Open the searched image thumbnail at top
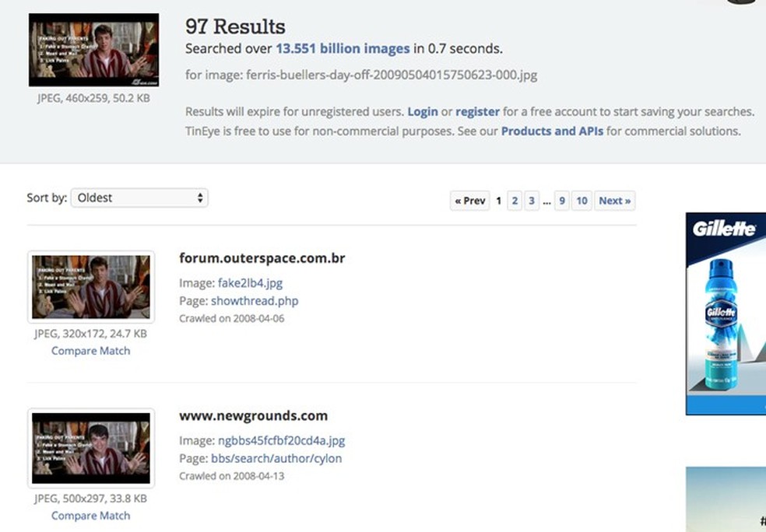This screenshot has width=766, height=532. pyautogui.click(x=93, y=50)
